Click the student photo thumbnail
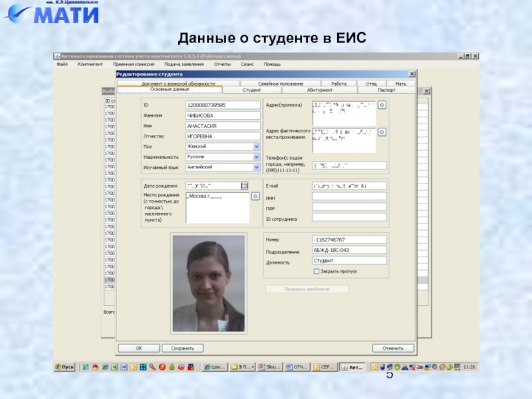 coord(208,283)
